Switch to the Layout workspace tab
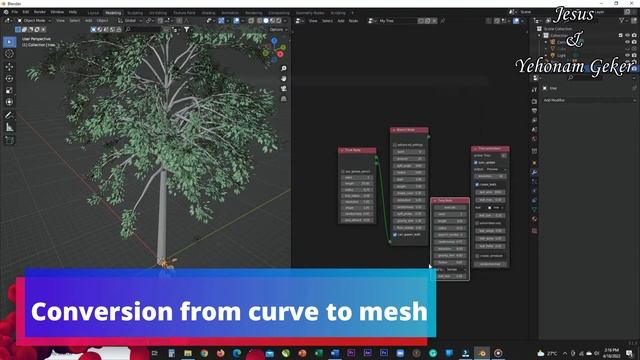 (x=93, y=13)
